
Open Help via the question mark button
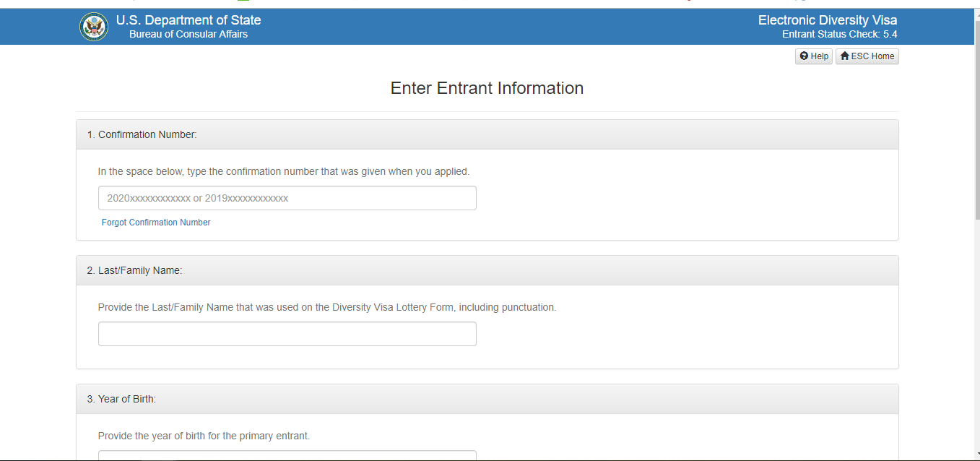pos(814,56)
